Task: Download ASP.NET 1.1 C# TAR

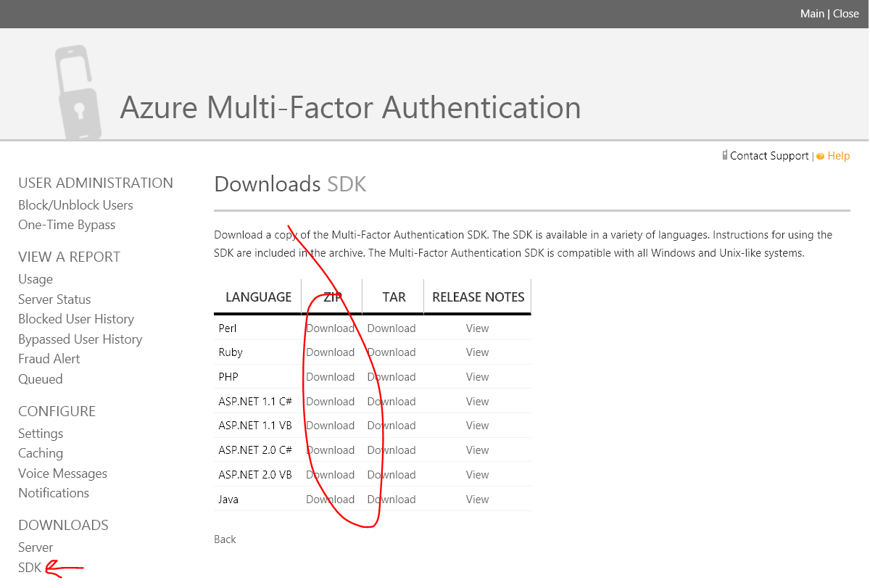Action: click(391, 402)
